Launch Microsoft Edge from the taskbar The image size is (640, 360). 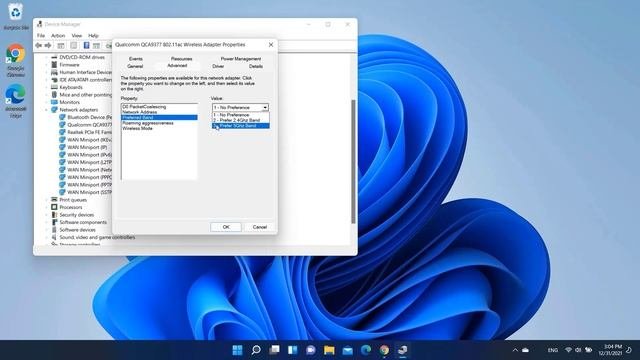pos(366,350)
